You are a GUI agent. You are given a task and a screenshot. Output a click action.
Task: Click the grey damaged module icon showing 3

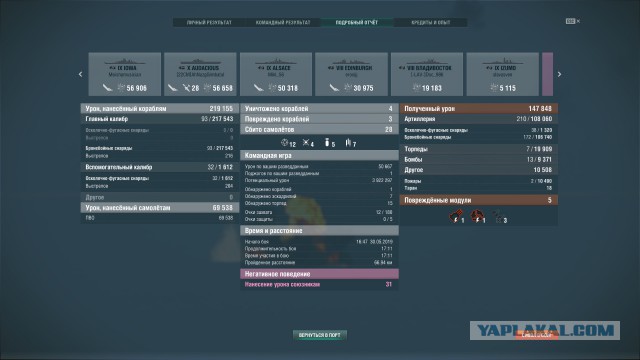tap(498, 216)
